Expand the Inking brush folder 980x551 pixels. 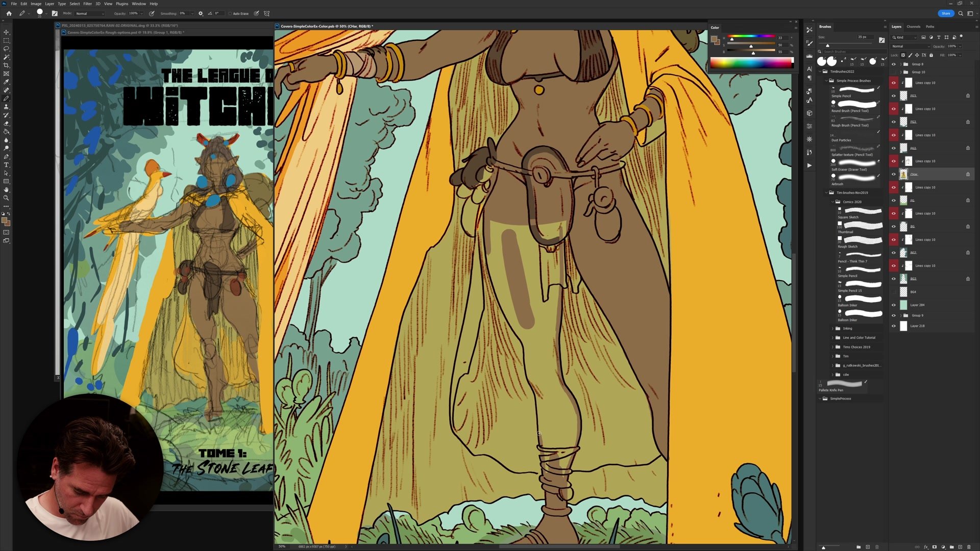coord(832,329)
